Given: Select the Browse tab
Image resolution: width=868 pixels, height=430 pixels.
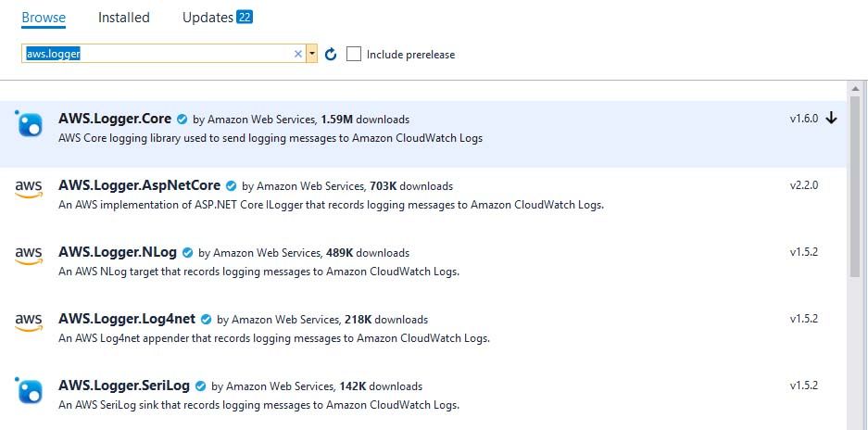Looking at the screenshot, I should pyautogui.click(x=44, y=18).
